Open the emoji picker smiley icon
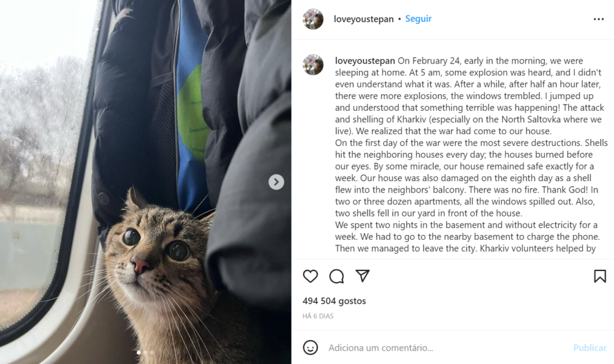Image resolution: width=614 pixels, height=364 pixels. point(310,348)
